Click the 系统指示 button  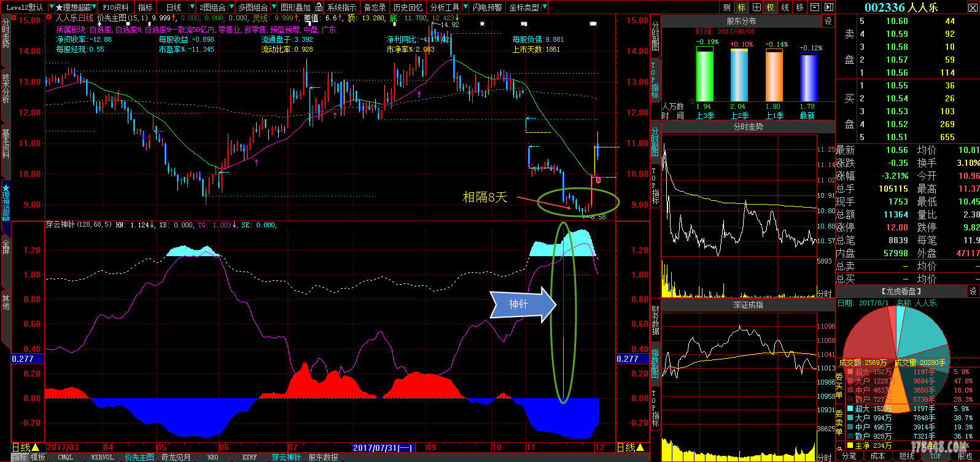pyautogui.click(x=341, y=7)
